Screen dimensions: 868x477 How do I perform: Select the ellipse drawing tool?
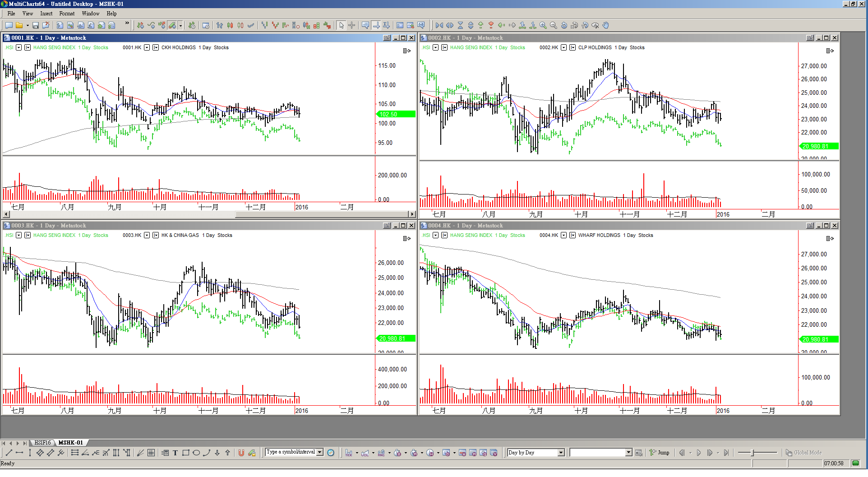(x=196, y=453)
